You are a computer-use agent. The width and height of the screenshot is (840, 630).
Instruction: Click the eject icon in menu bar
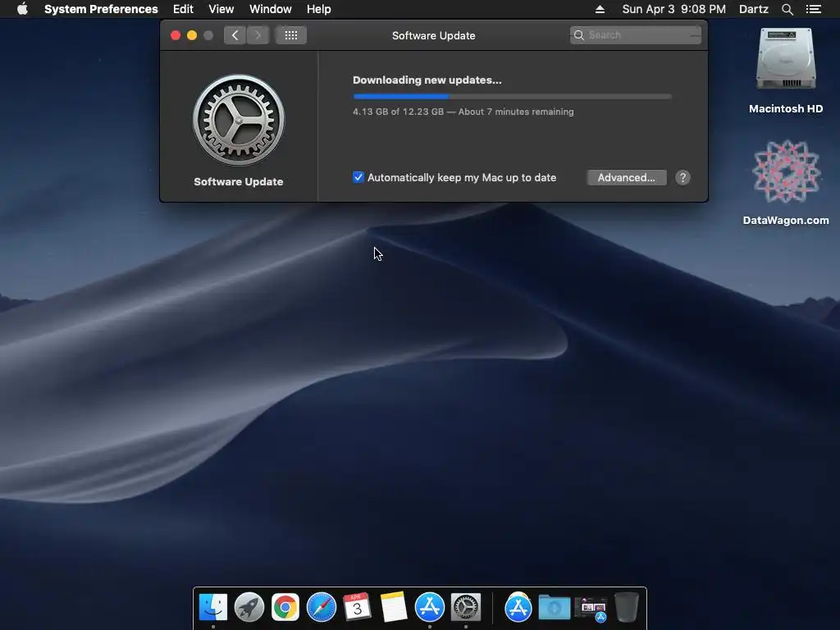pyautogui.click(x=600, y=9)
